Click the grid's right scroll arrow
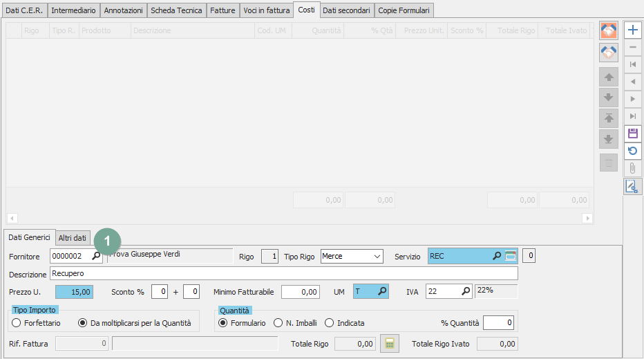 click(x=587, y=218)
